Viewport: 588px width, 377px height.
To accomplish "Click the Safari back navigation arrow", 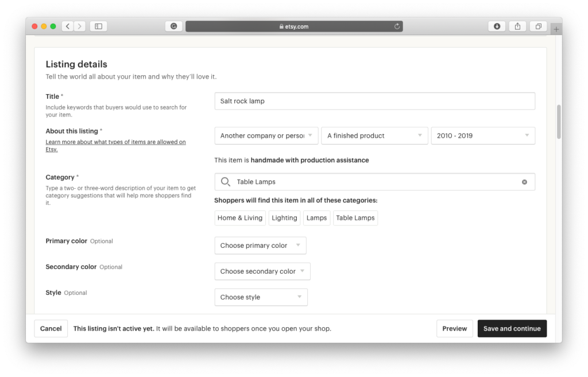I will (x=67, y=26).
